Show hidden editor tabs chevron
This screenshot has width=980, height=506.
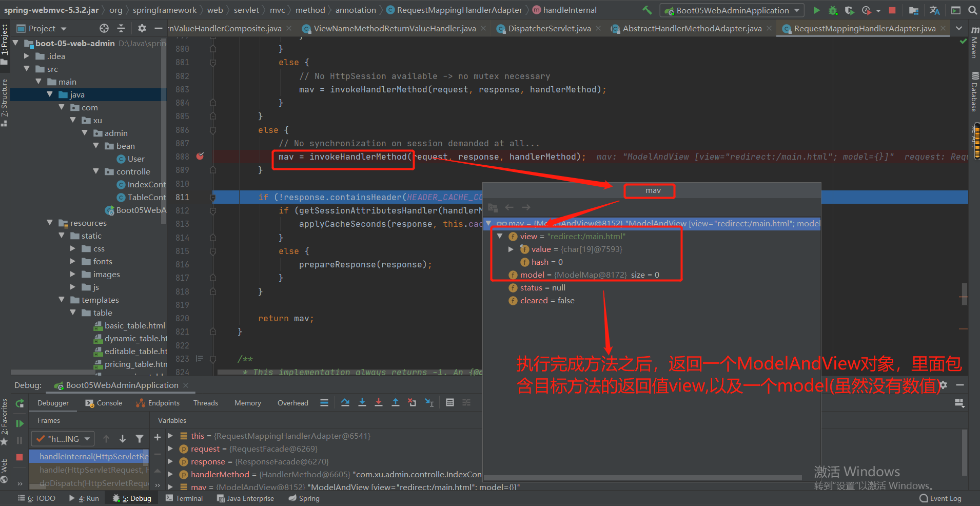pyautogui.click(x=959, y=28)
